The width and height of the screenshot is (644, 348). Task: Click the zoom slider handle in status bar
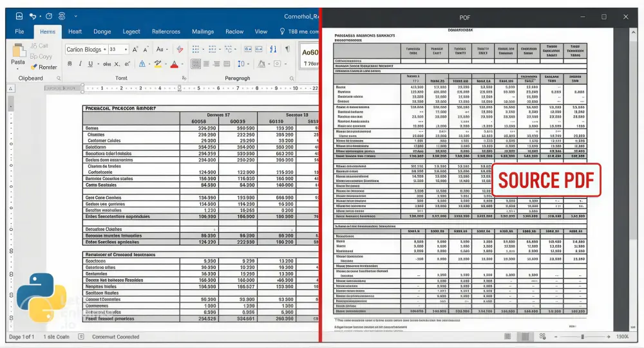click(x=582, y=336)
